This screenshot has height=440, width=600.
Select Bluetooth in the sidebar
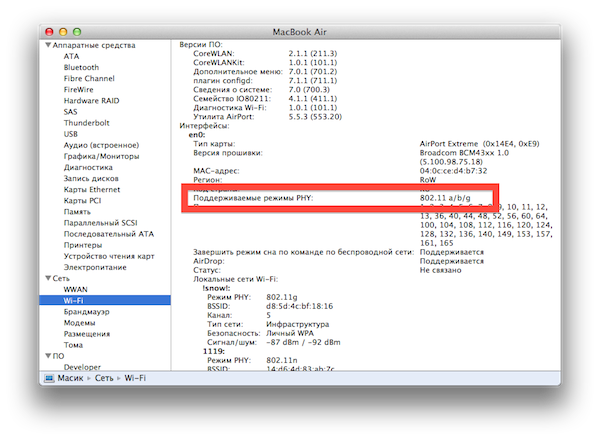[81, 67]
